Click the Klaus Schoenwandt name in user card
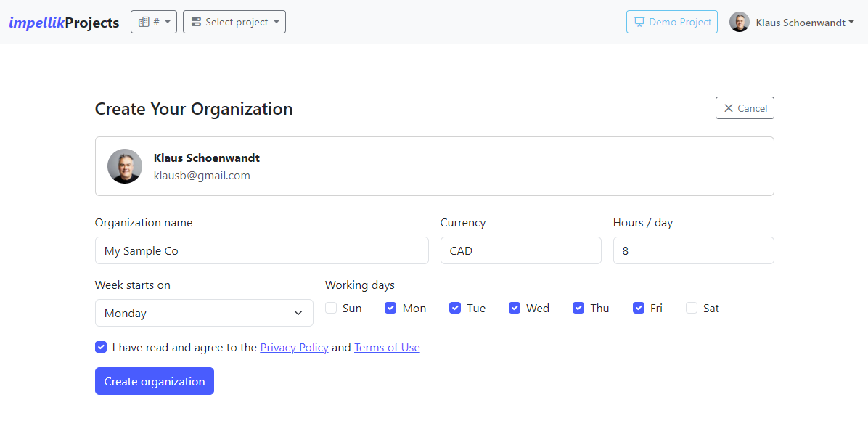The image size is (868, 429). pyautogui.click(x=207, y=158)
